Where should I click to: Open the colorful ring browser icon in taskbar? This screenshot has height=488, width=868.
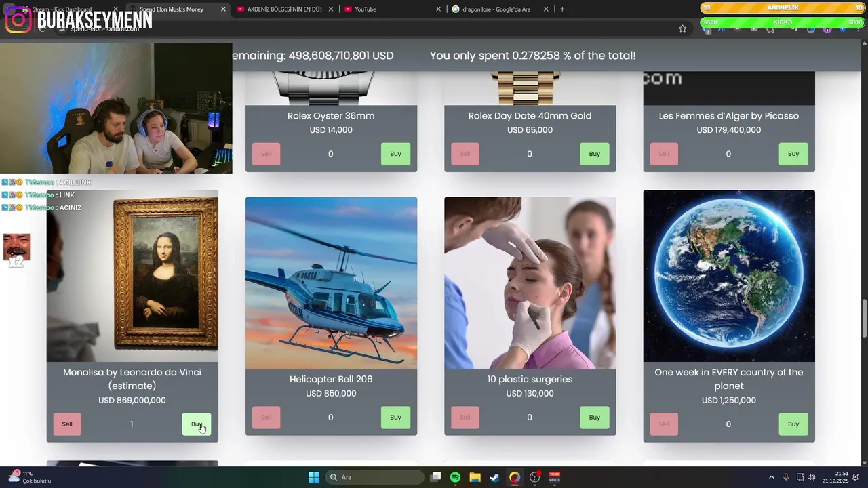tap(515, 477)
